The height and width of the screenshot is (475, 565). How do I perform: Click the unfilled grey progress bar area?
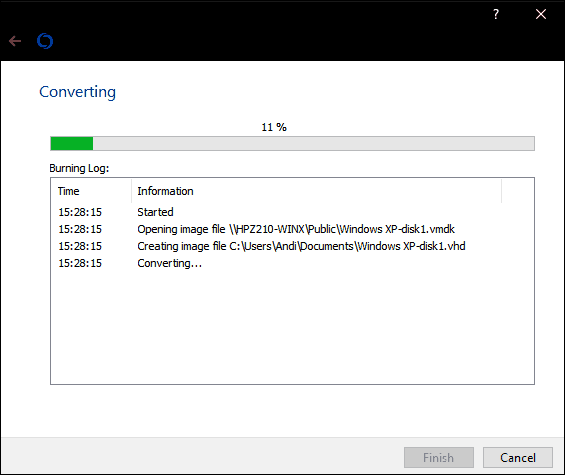(313, 143)
